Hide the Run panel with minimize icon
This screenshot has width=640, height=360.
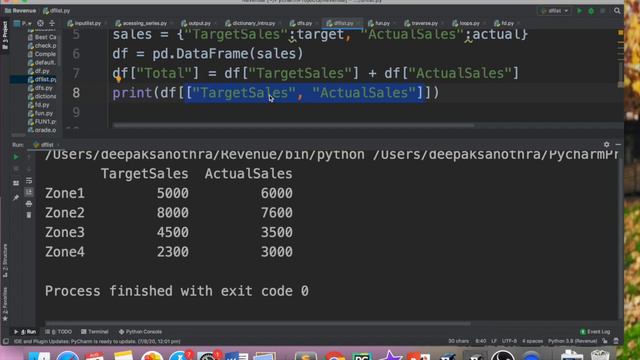(618, 144)
